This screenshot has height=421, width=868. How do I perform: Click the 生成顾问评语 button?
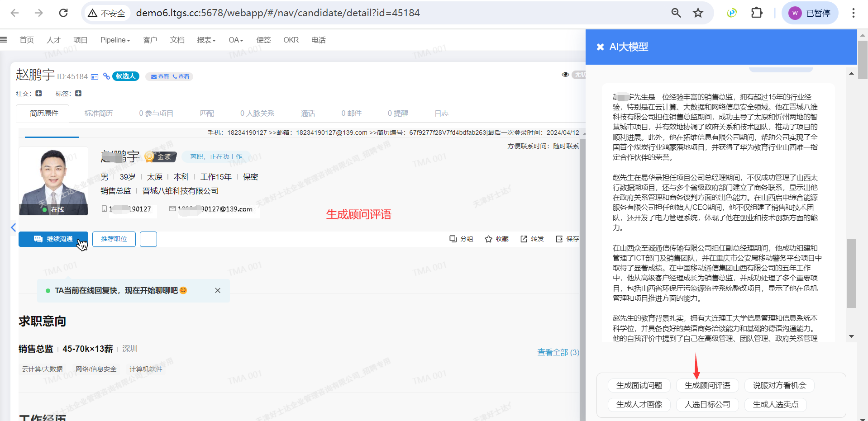[x=707, y=385]
